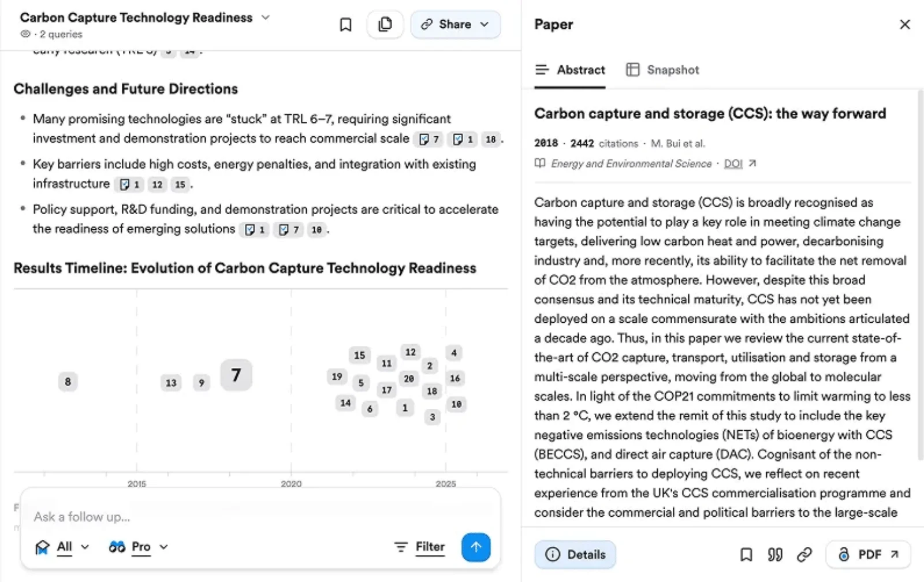Open the DOI link
The image size is (924, 582).
click(733, 164)
